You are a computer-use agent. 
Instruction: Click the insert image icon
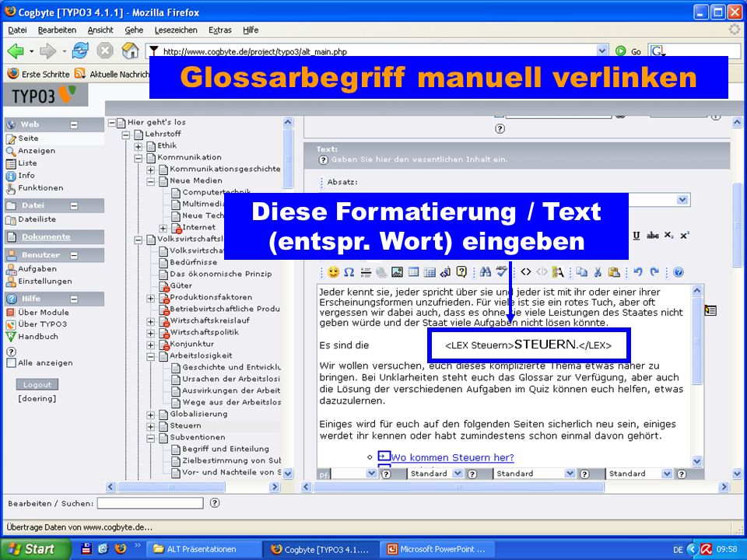397,272
